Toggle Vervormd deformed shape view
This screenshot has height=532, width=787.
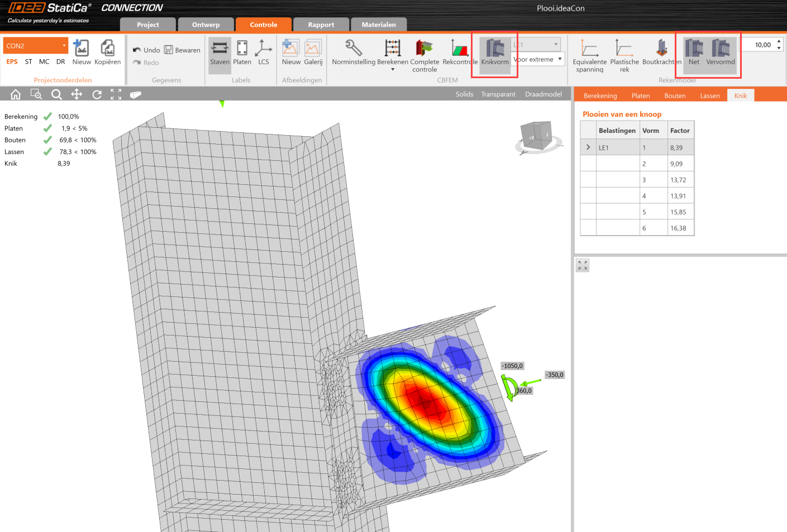coord(720,49)
